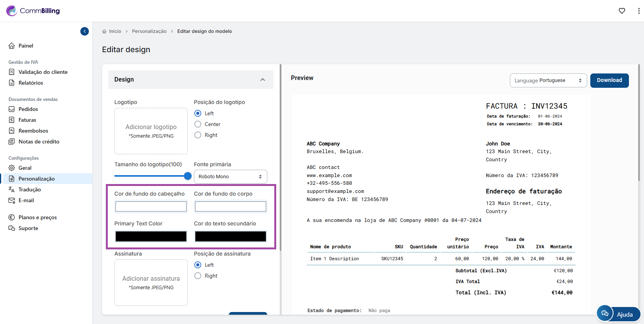Screen dimensions: 644x324
Task: Click Adicionar assinatura upload area
Action: click(151, 283)
